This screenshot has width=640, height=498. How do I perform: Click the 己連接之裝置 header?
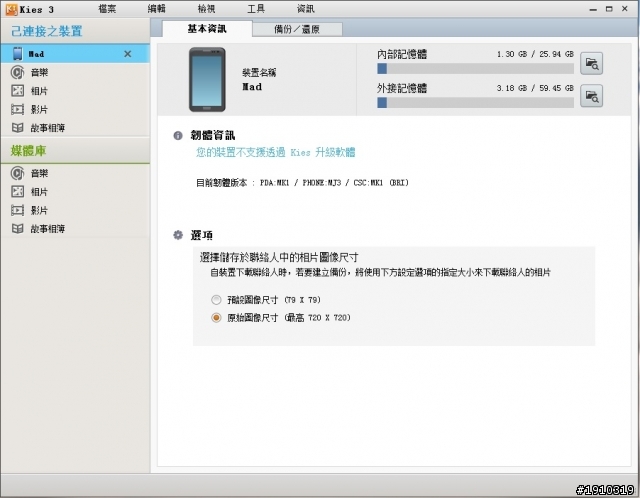pos(47,31)
